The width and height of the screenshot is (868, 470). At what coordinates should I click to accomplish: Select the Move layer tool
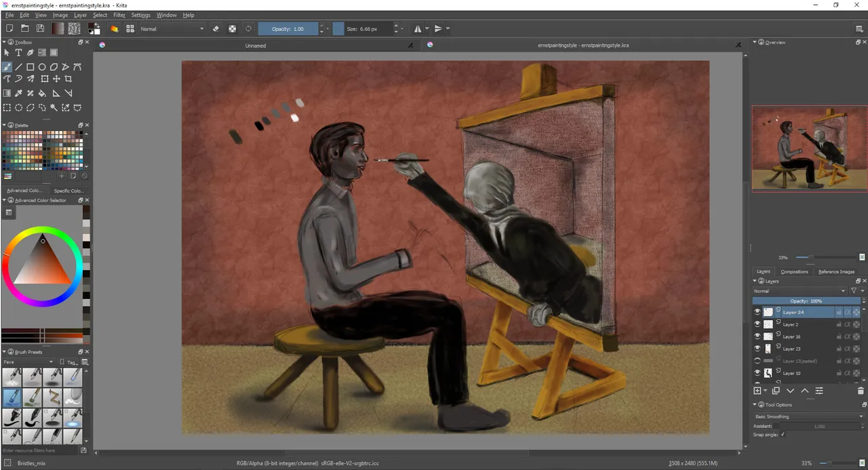pos(56,79)
